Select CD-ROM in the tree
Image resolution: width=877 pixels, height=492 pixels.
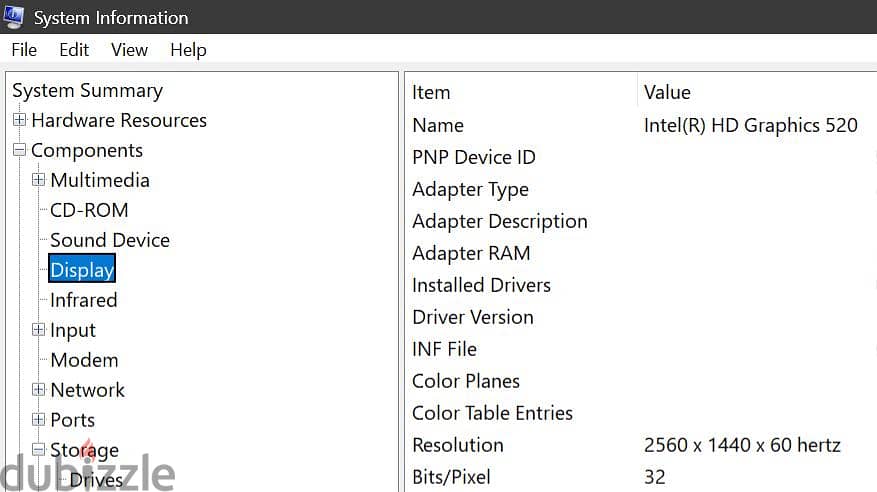pos(89,210)
